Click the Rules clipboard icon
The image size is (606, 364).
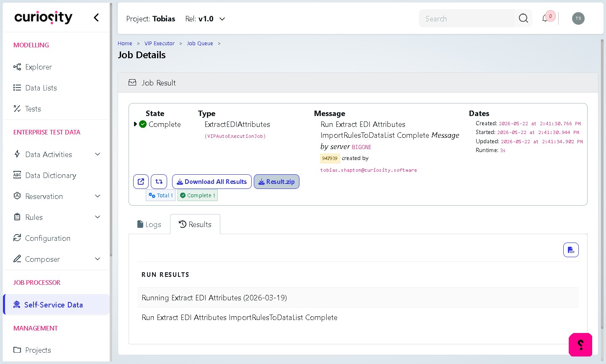[x=17, y=217]
